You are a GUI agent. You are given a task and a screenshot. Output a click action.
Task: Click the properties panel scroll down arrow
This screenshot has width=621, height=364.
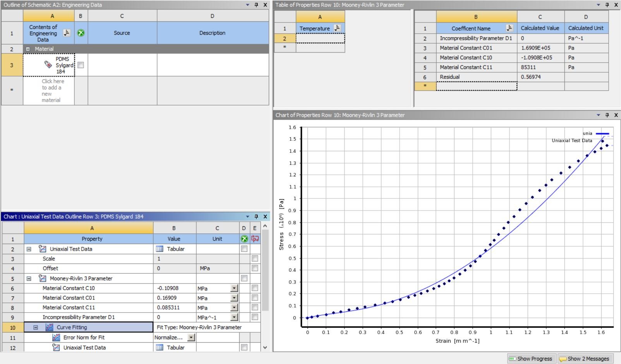coord(265,347)
